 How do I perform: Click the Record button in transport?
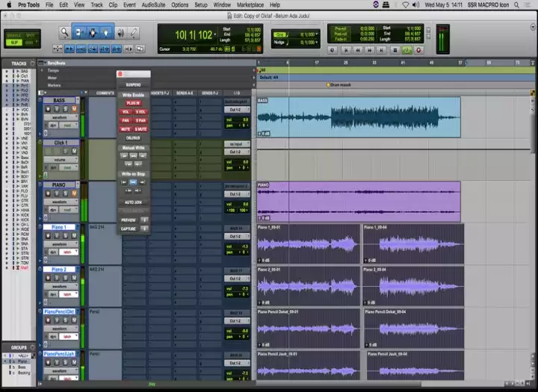pyautogui.click(x=418, y=50)
